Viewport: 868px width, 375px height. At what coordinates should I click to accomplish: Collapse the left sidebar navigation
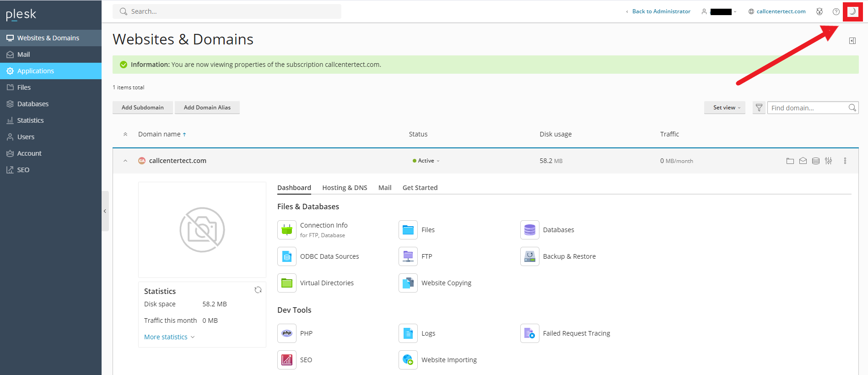[105, 211]
